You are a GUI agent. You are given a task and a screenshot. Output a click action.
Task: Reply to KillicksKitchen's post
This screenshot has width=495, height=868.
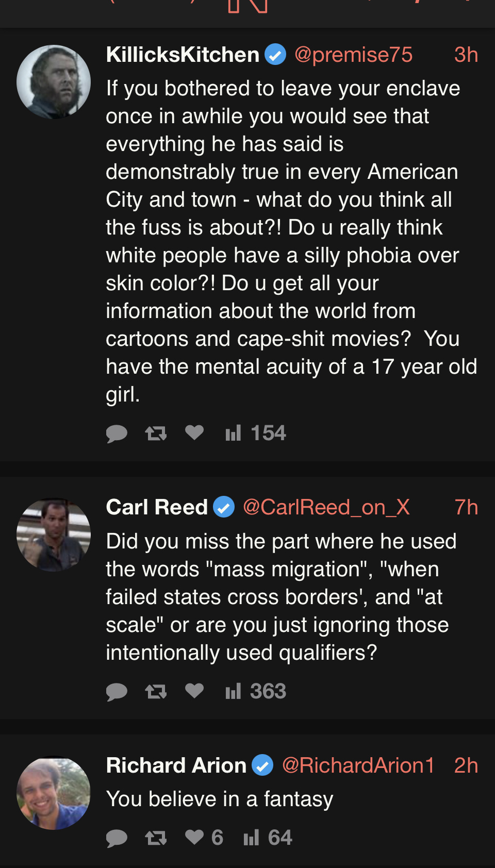(x=117, y=433)
